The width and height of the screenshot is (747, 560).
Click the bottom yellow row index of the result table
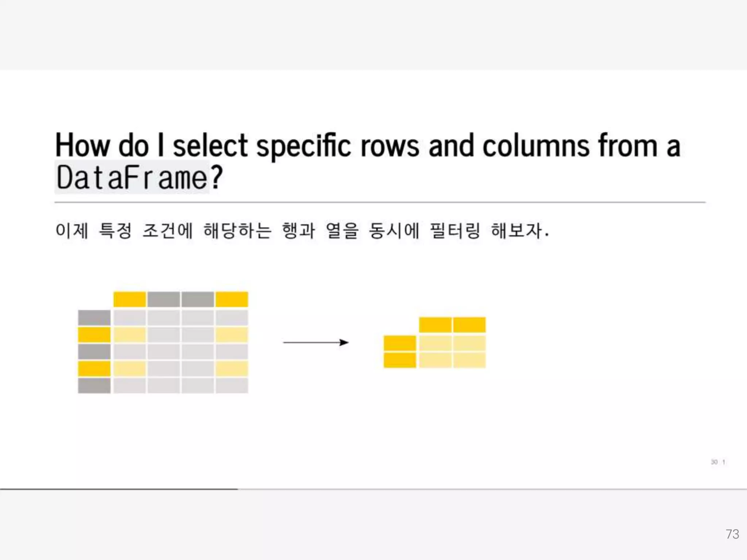click(400, 360)
